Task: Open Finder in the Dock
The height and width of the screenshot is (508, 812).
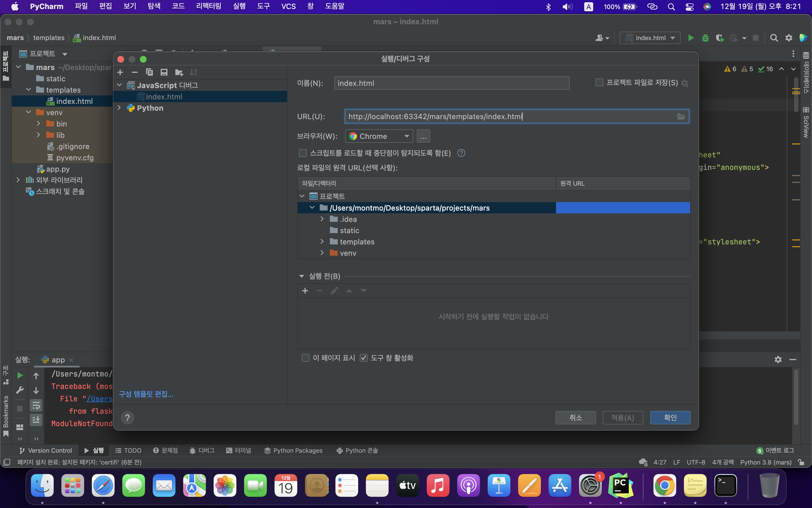Action: coord(42,485)
